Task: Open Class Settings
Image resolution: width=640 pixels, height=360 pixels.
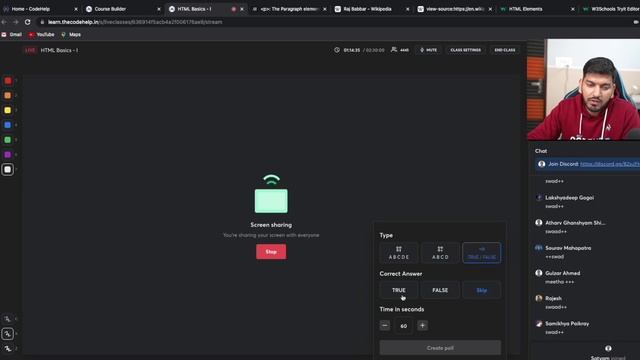Action: click(x=465, y=50)
